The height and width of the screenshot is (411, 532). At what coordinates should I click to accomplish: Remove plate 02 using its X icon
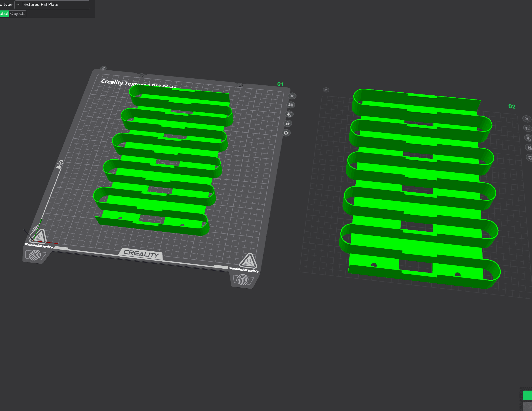click(527, 119)
